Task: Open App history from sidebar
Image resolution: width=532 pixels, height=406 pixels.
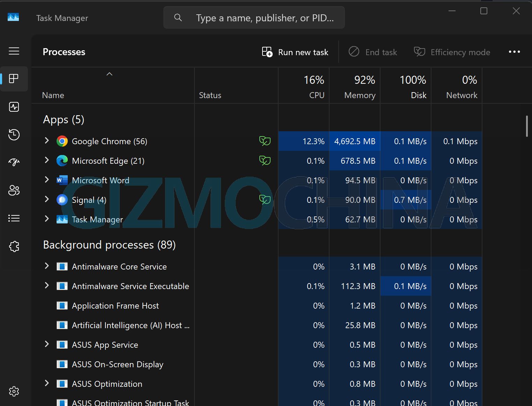Action: [14, 134]
